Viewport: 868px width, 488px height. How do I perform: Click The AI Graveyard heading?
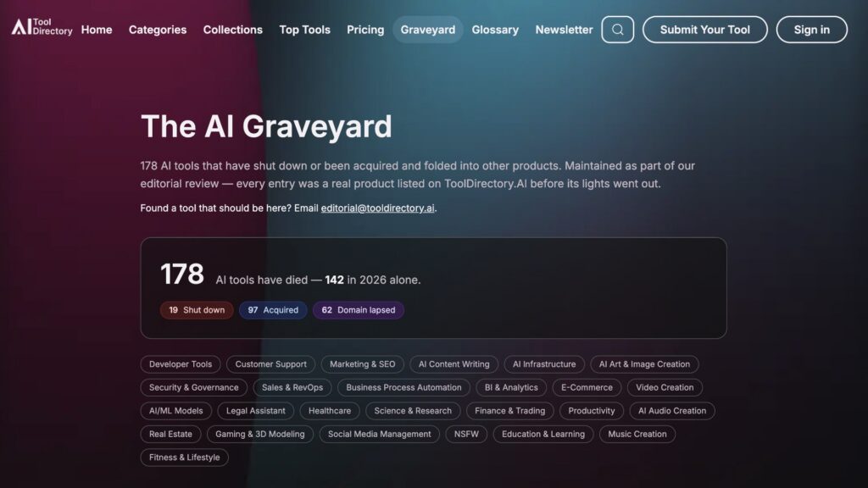tap(266, 126)
